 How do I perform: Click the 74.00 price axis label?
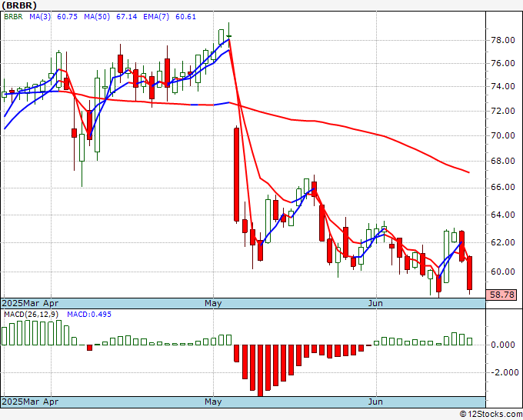[x=503, y=86]
